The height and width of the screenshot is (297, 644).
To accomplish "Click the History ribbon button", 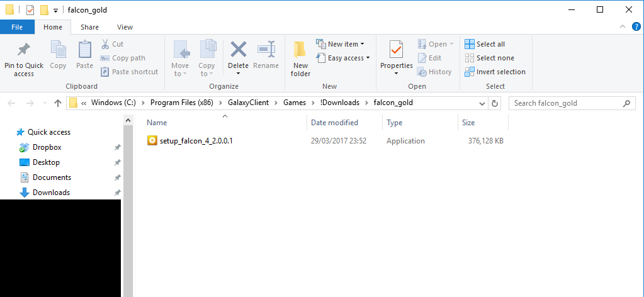I will 434,72.
